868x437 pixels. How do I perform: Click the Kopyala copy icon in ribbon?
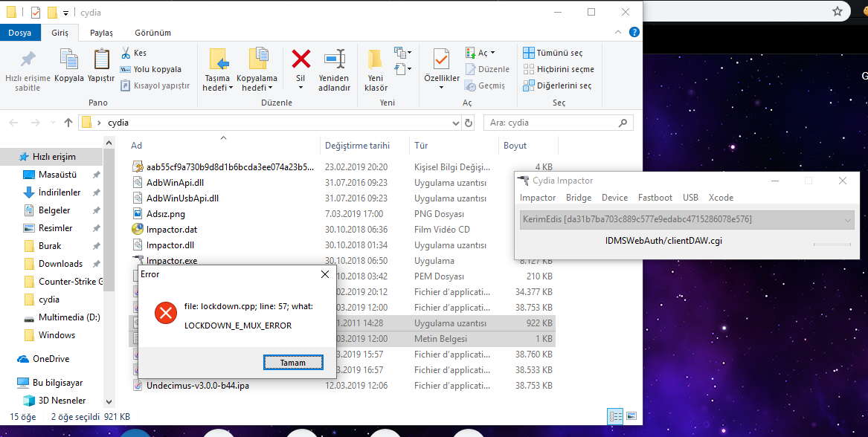(69, 59)
